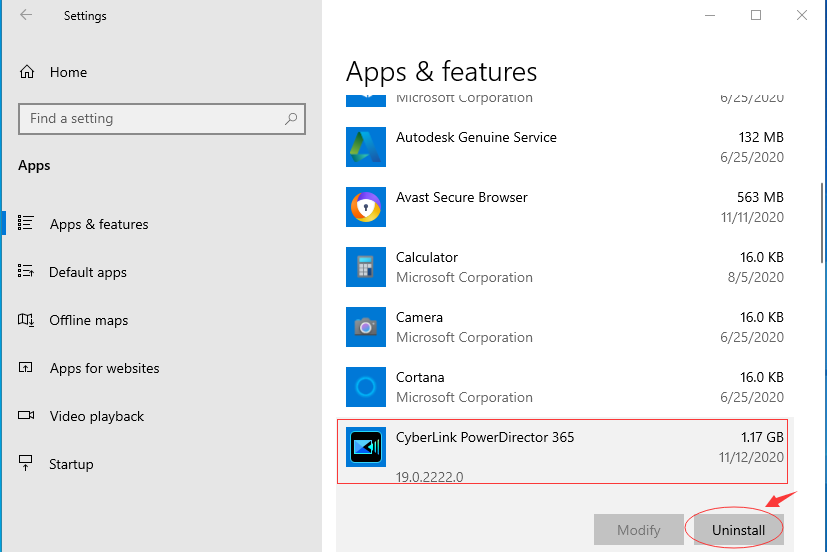The image size is (827, 552).
Task: Click the Modify button
Action: (639, 530)
